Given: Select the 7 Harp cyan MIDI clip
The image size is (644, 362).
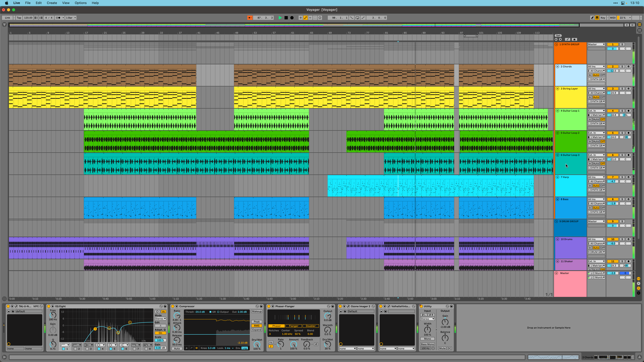Looking at the screenshot, I should click(x=431, y=186).
